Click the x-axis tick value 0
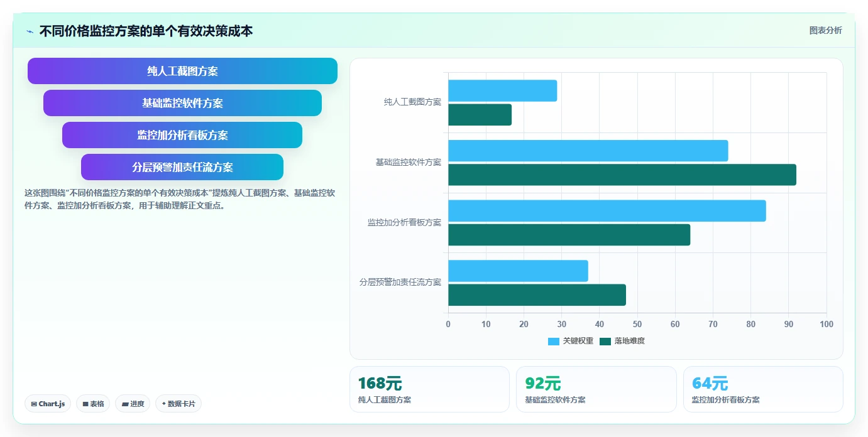 coord(448,324)
